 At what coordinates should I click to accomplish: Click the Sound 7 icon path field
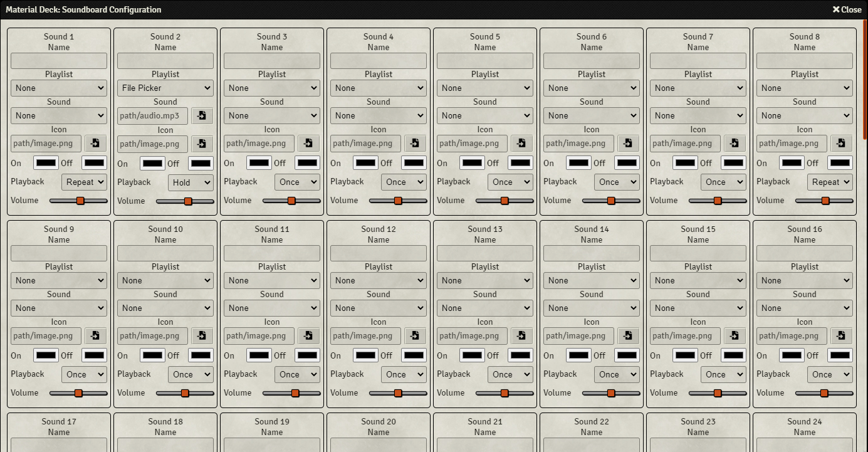(x=685, y=144)
